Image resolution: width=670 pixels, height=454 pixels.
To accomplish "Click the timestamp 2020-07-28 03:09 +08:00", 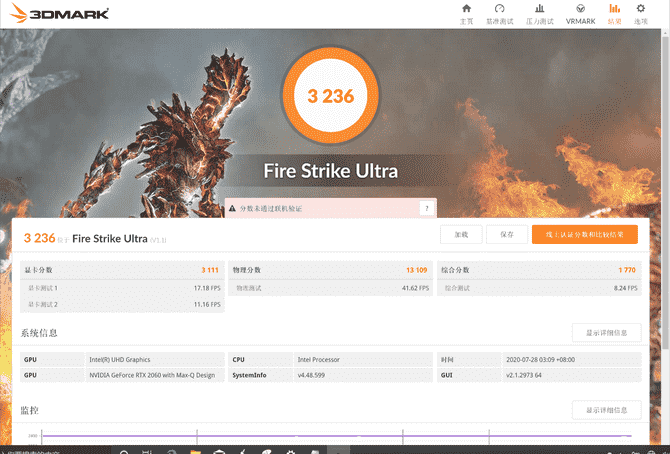I will tap(541, 360).
